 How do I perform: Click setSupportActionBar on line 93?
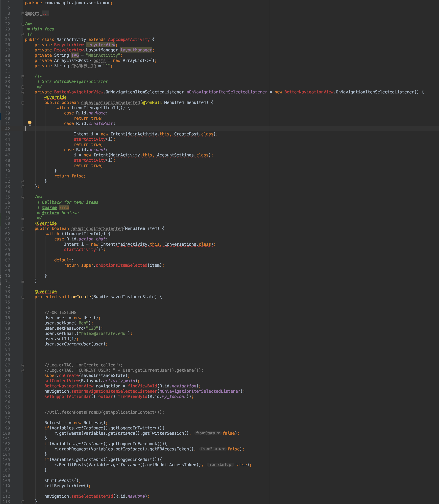(x=68, y=397)
